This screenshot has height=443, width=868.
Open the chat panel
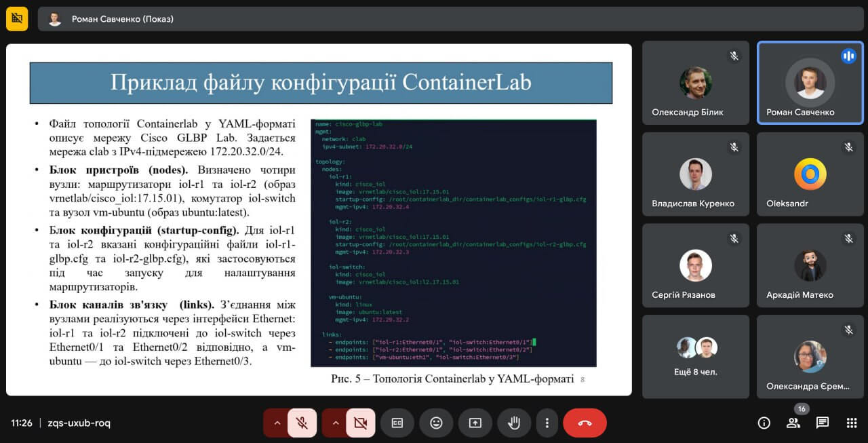[823, 423]
